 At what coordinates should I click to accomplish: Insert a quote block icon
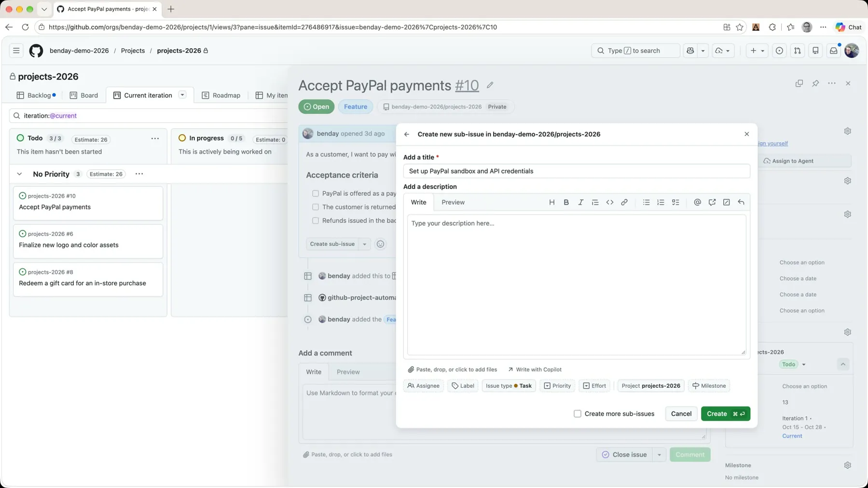(595, 202)
